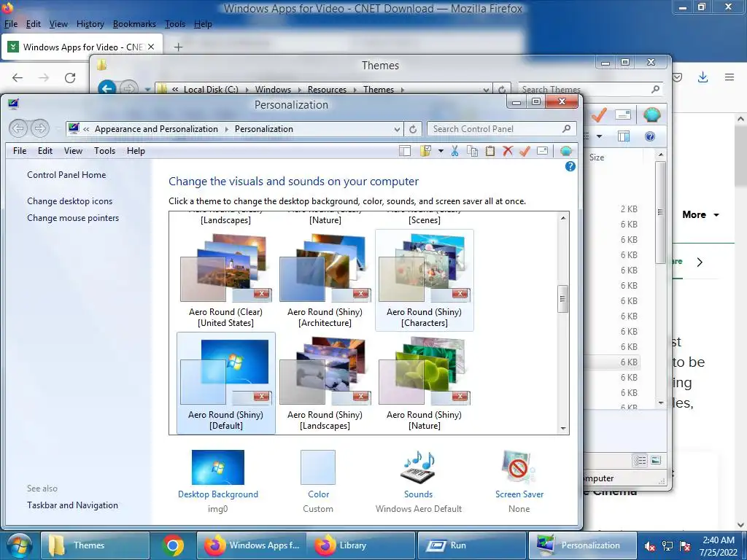The image size is (747, 560).
Task: Open the Help menu in Personalization window
Action: (136, 151)
